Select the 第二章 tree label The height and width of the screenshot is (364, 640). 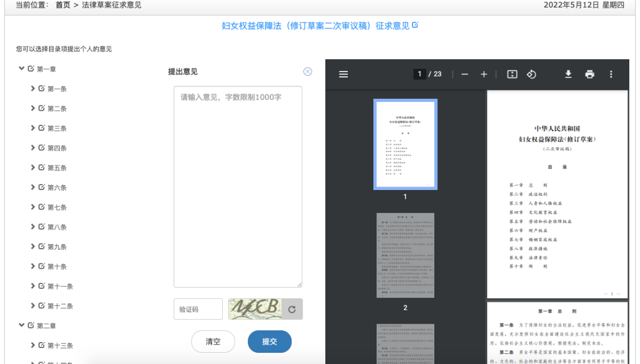47,326
